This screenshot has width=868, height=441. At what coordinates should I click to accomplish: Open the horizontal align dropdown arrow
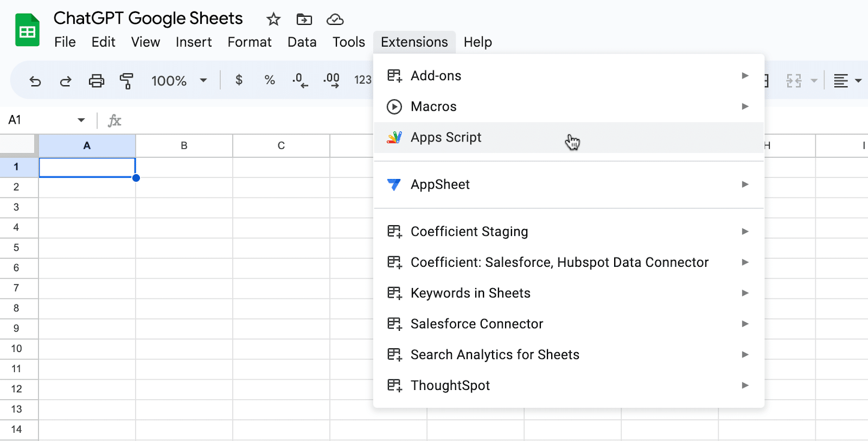click(x=858, y=81)
